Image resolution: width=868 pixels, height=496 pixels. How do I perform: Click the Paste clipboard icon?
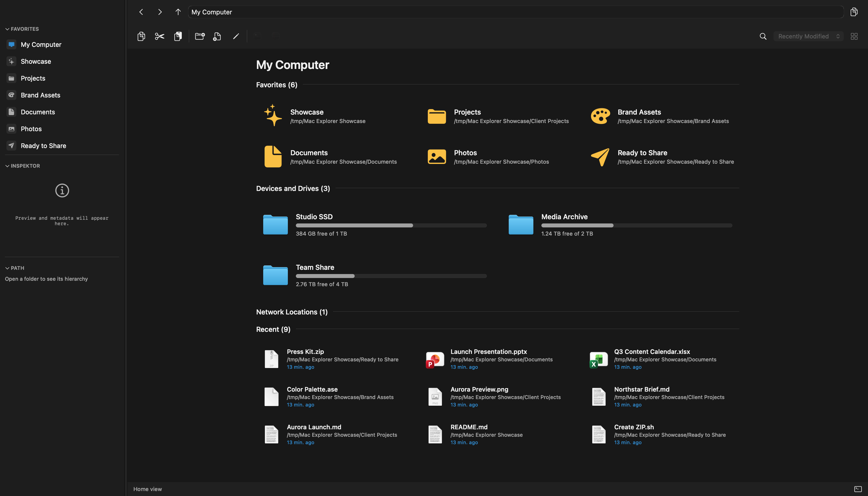(178, 36)
